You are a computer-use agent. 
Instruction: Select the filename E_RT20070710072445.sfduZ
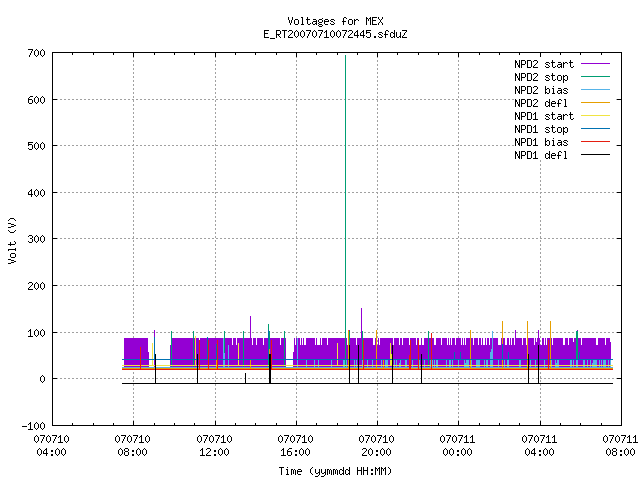coord(335,34)
